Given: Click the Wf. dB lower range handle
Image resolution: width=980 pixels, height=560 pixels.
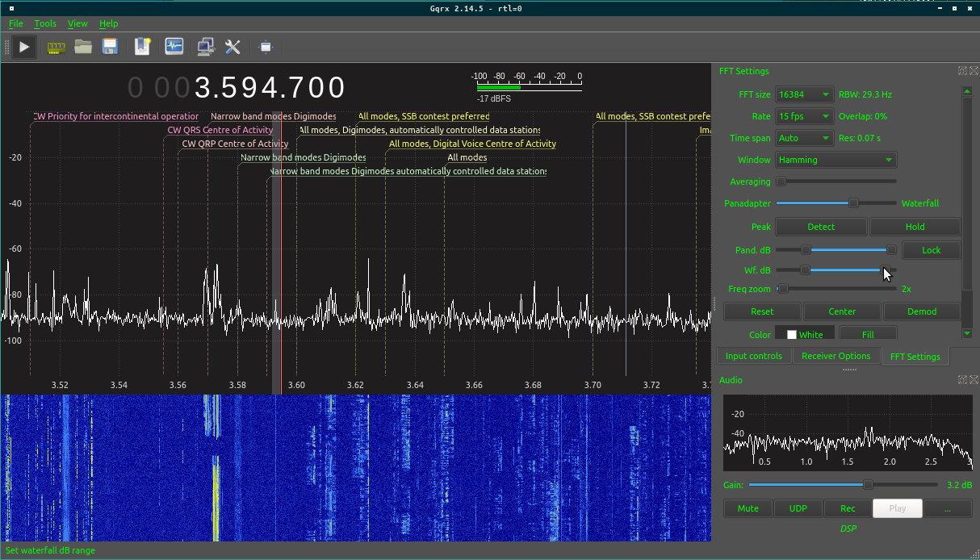Looking at the screenshot, I should (805, 270).
